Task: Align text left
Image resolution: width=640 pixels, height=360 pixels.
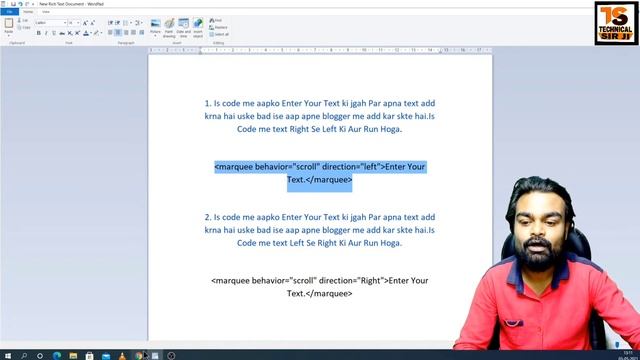Action: [x=110, y=32]
